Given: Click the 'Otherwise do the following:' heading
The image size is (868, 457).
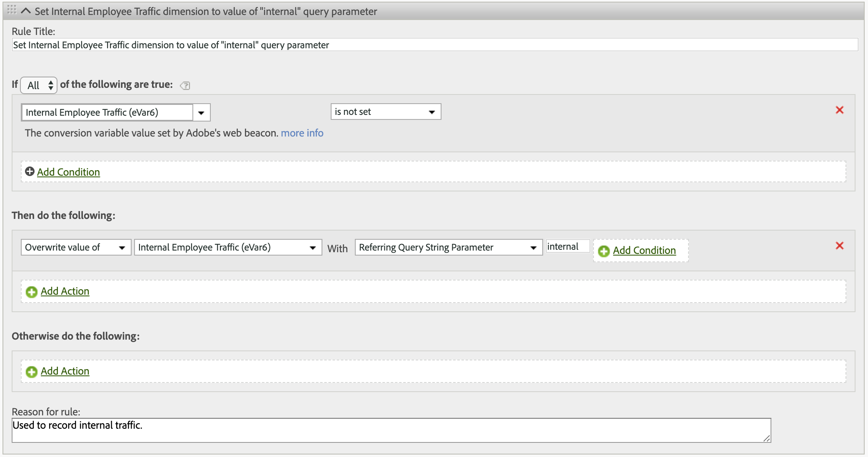Looking at the screenshot, I should click(75, 336).
